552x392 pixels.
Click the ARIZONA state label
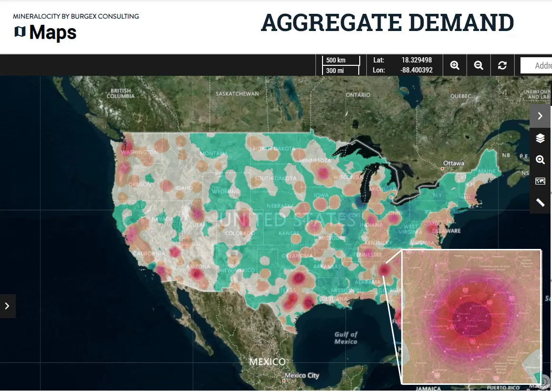tap(198, 267)
